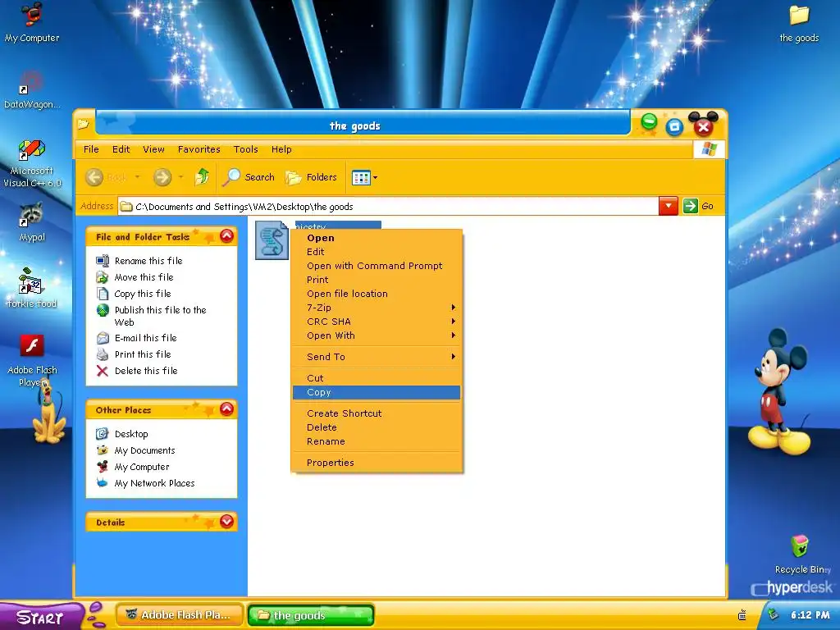Expand the Open With submenu
840x630 pixels.
[377, 336]
